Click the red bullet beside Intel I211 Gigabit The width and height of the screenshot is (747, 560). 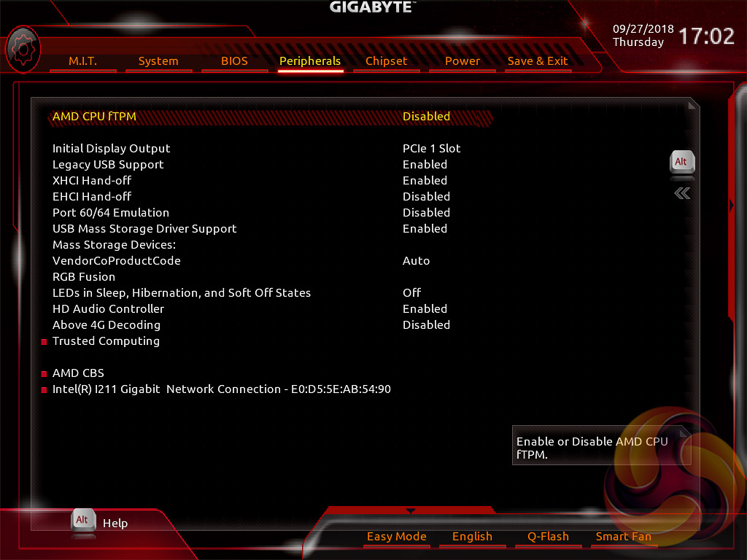(x=44, y=390)
